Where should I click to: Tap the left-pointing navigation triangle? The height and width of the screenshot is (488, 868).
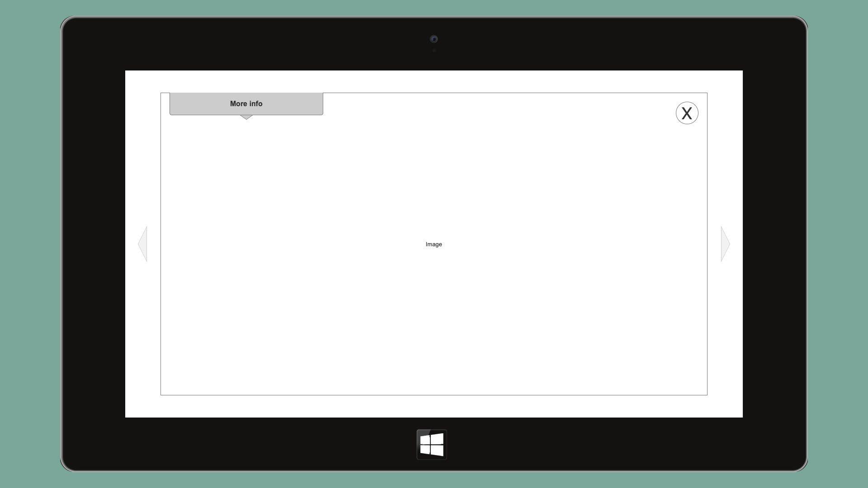click(x=143, y=244)
